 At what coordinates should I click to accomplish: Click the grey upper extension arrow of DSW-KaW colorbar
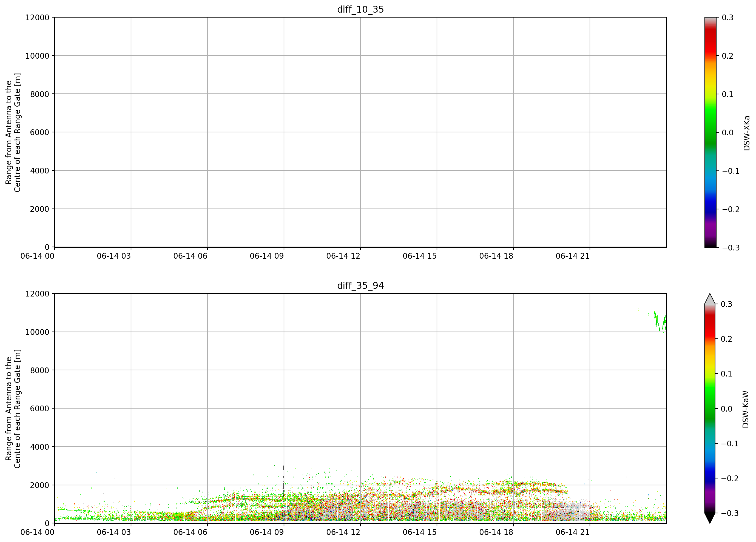tap(710, 299)
